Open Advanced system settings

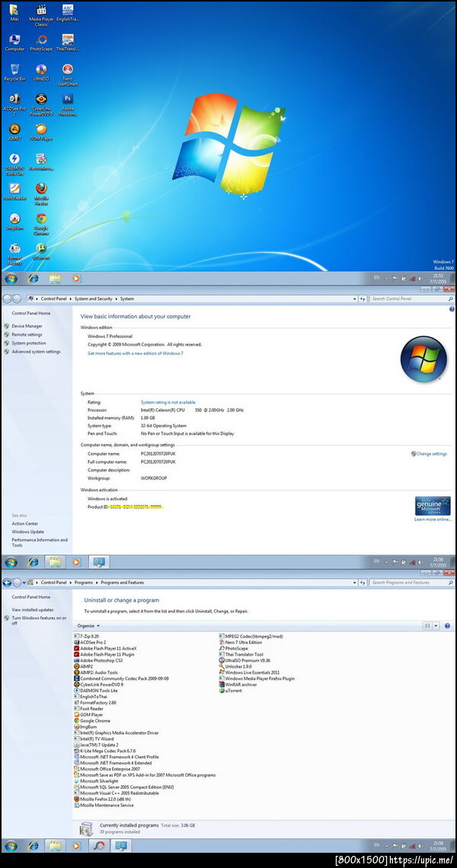36,352
